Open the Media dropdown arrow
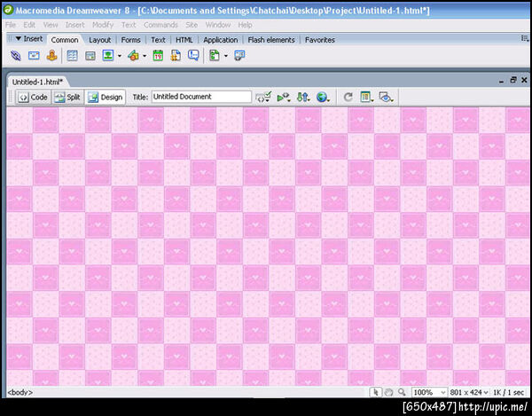Screen dimensions: 532x416 [x=145, y=56]
